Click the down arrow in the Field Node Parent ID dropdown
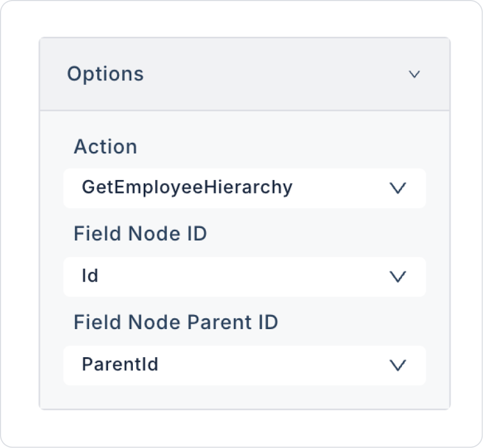This screenshot has width=483, height=448. point(398,365)
